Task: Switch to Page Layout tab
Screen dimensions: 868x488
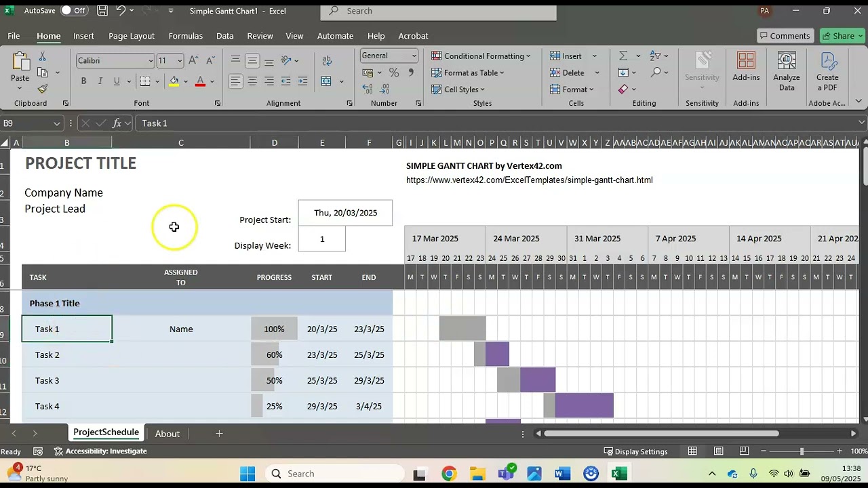Action: pos(132,36)
